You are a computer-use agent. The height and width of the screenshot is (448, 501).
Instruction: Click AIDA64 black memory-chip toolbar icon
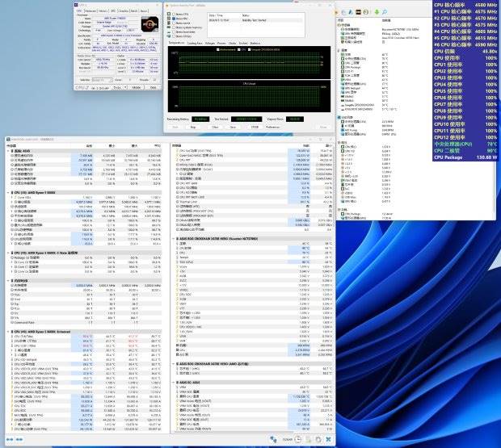point(358,12)
